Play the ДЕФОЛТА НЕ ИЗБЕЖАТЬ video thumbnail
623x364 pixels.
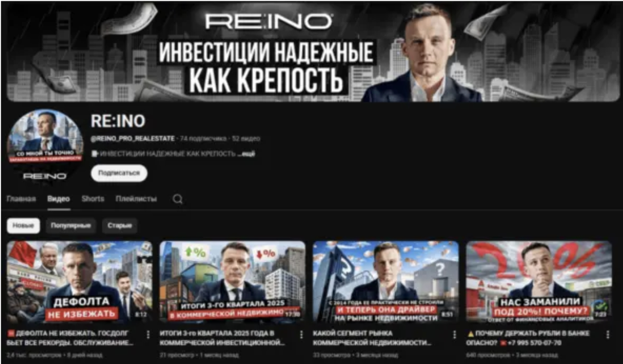tap(80, 282)
